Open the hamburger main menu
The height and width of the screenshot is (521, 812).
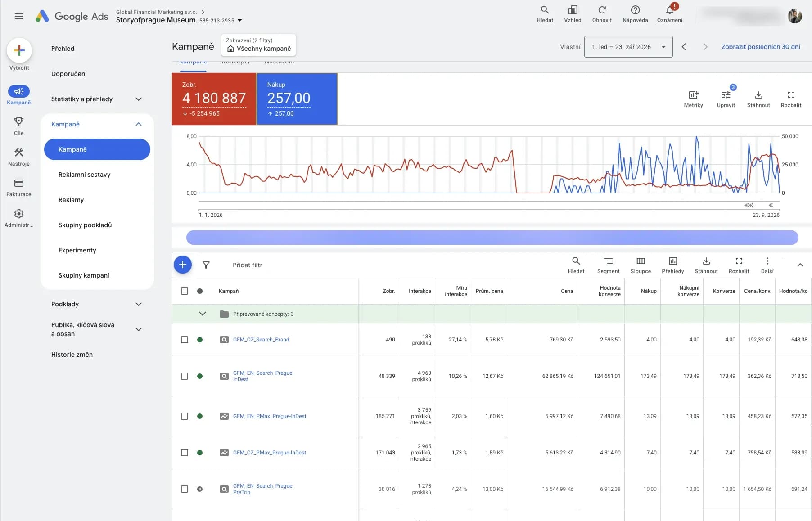click(x=19, y=16)
